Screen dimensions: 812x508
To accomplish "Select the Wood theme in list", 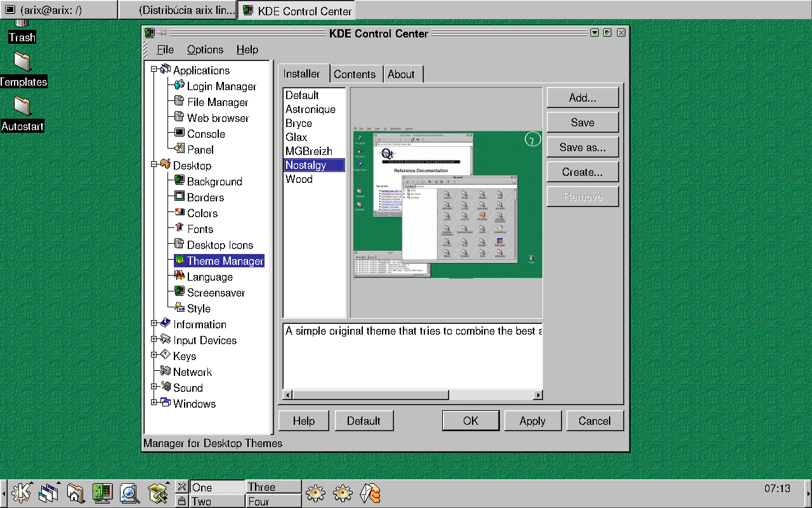I will [314, 179].
